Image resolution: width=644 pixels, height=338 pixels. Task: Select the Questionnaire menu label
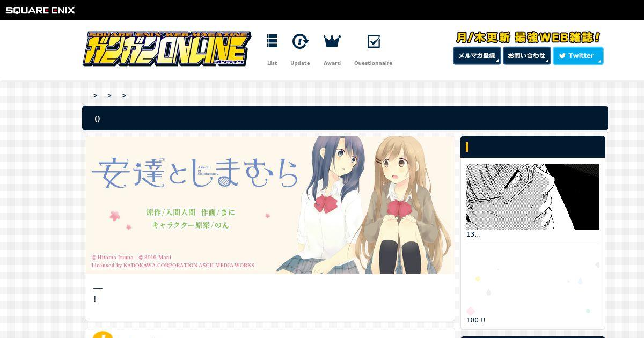[x=374, y=63]
